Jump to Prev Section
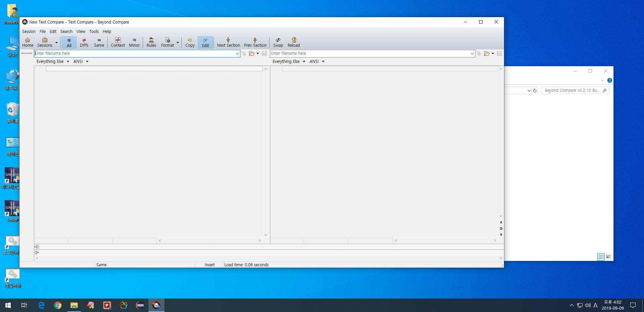This screenshot has width=644, height=312. coord(255,42)
